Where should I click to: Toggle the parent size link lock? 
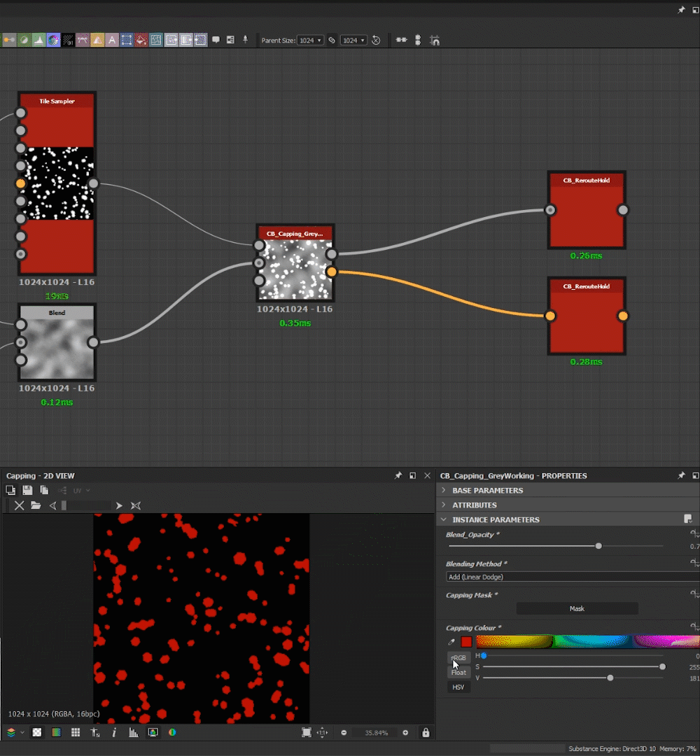click(x=332, y=41)
